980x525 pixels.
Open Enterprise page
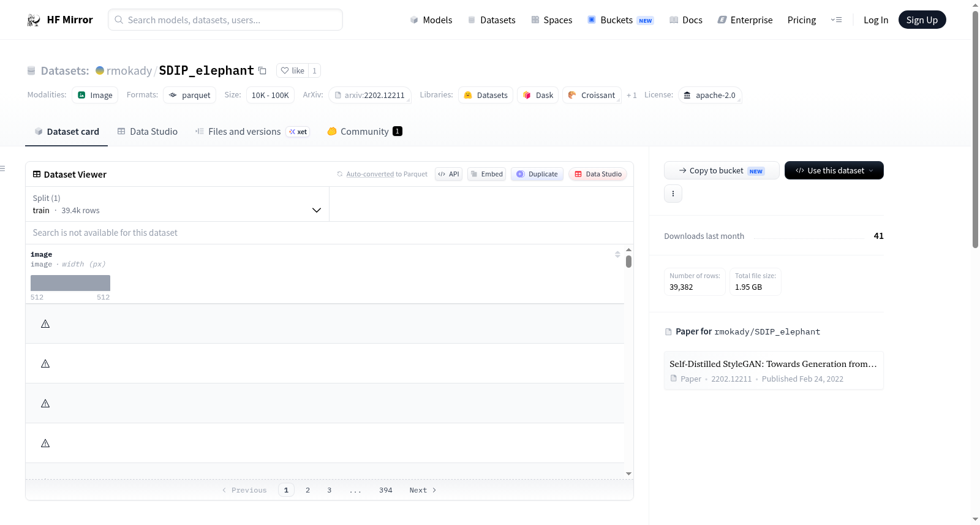coord(745,20)
